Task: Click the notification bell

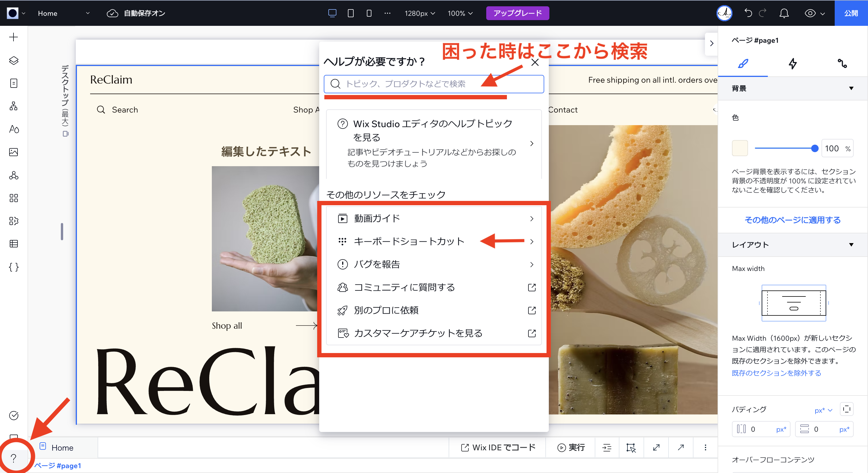Action: 784,13
